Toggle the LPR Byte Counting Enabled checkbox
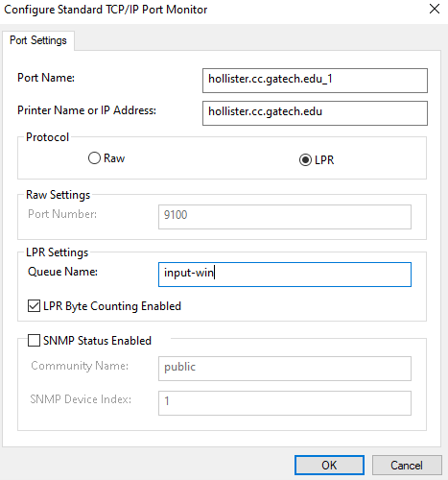This screenshot has height=480, width=448. (x=34, y=306)
